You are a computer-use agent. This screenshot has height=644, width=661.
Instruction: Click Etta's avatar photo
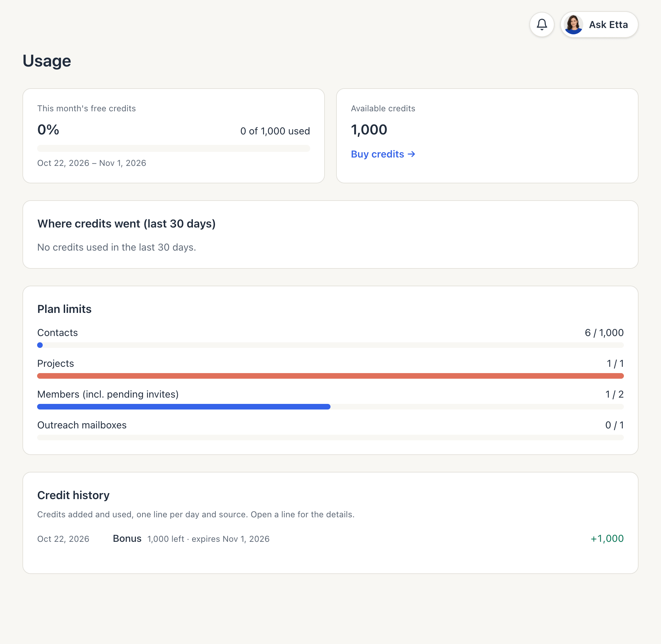573,24
